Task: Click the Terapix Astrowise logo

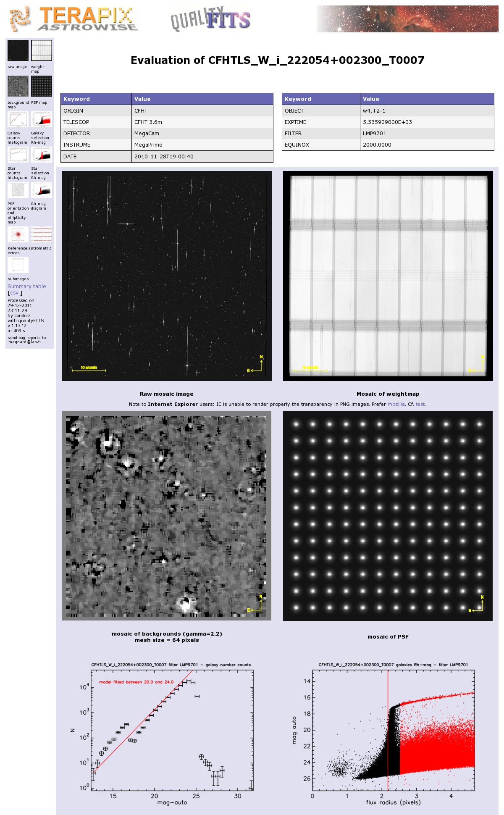Action: (x=73, y=19)
